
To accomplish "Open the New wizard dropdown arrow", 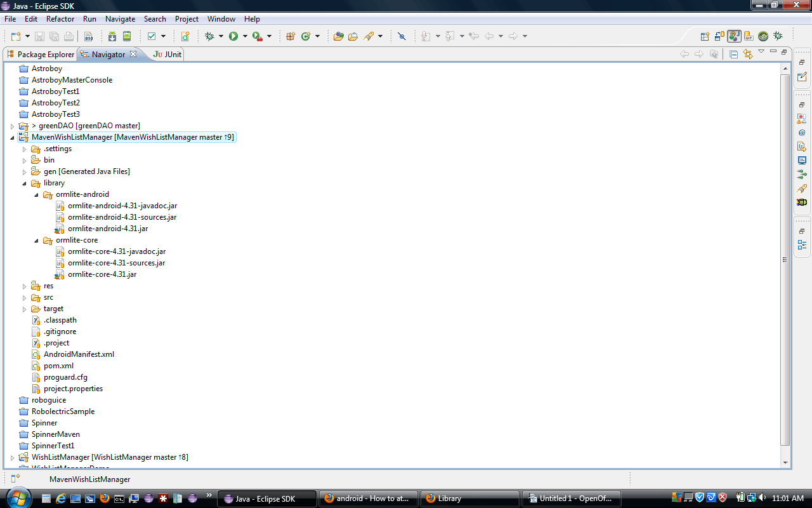I will 27,36.
